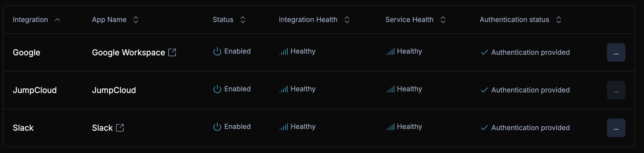
Task: Sort by Service Health column header
Action: tap(443, 20)
